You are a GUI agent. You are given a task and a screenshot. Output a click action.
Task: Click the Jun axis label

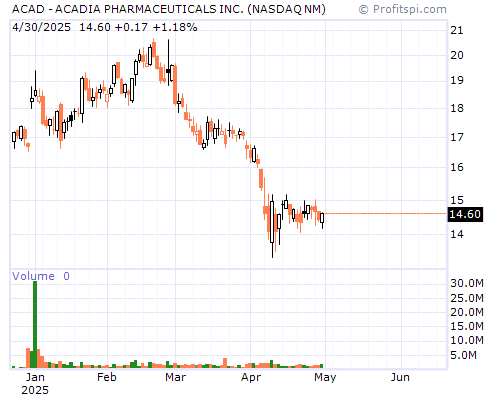point(400,377)
